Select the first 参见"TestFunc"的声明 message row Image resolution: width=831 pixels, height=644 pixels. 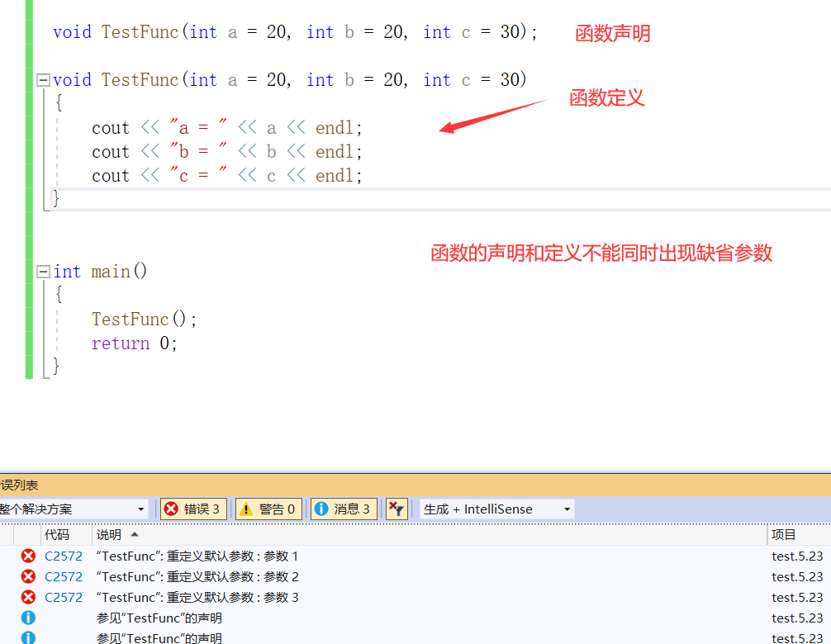[415, 618]
